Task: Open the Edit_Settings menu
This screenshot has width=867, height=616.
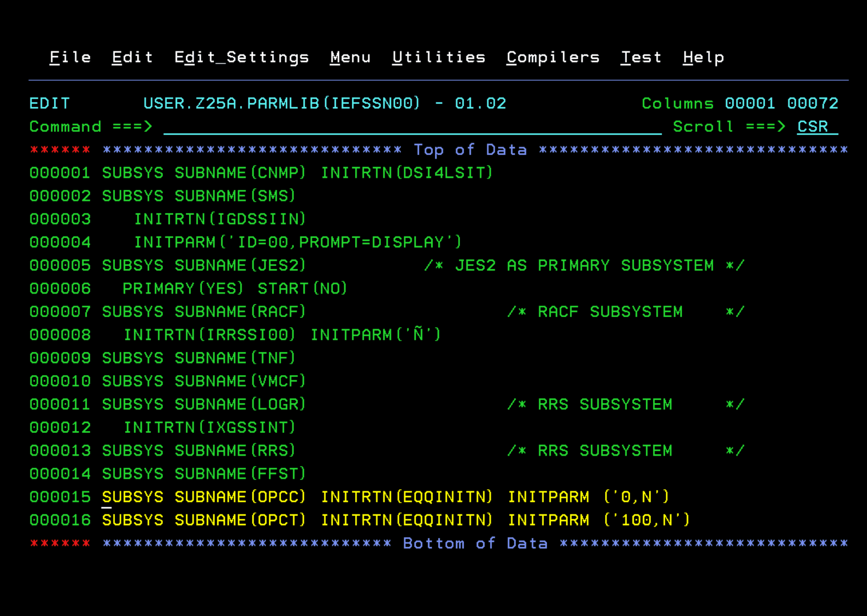Action: pos(241,57)
